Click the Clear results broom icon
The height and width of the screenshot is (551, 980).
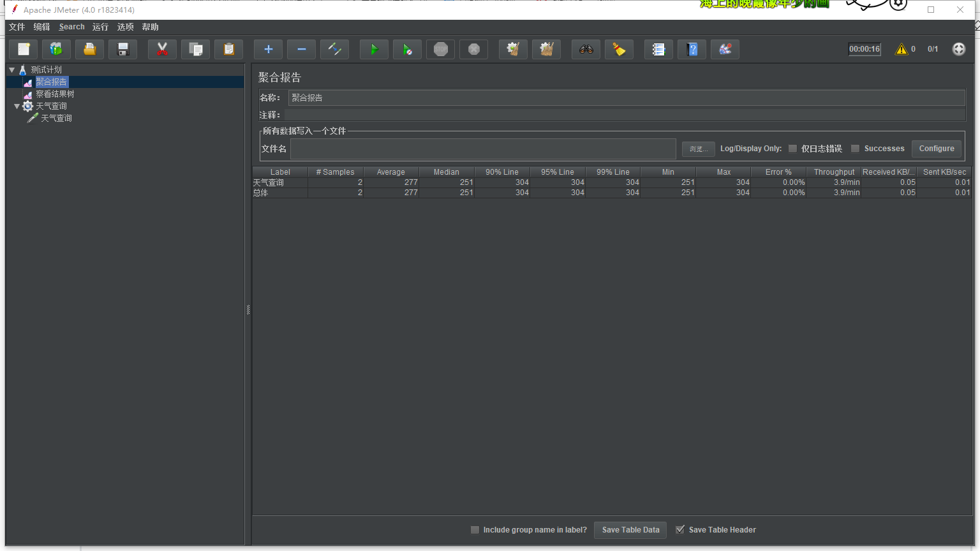tap(514, 49)
